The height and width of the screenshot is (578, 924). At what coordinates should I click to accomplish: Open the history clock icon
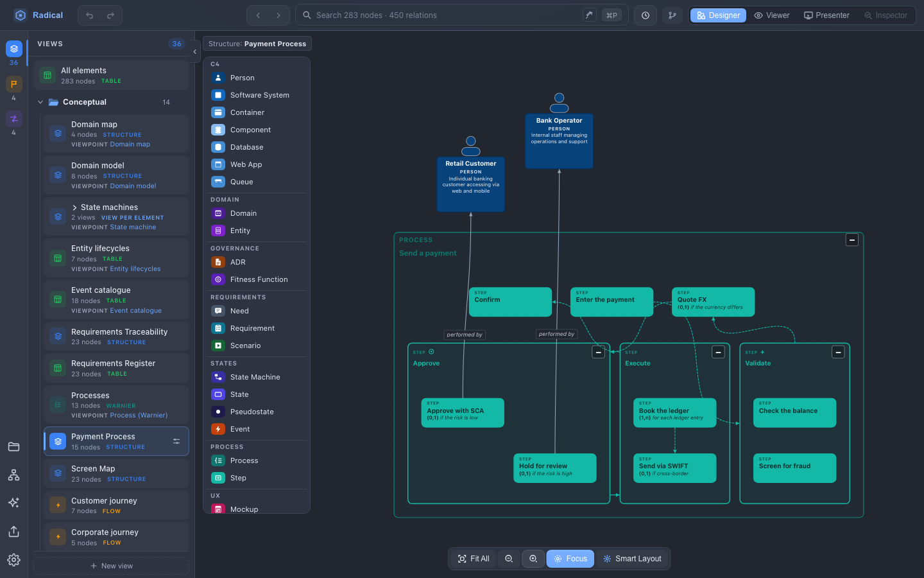pyautogui.click(x=646, y=15)
